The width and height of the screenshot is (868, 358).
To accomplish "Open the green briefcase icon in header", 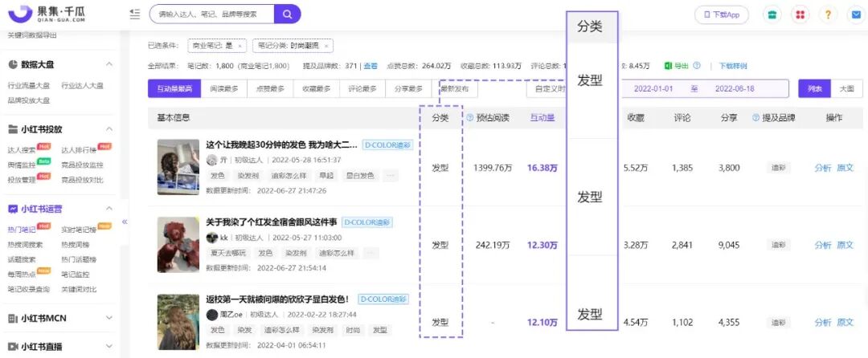I will (772, 15).
